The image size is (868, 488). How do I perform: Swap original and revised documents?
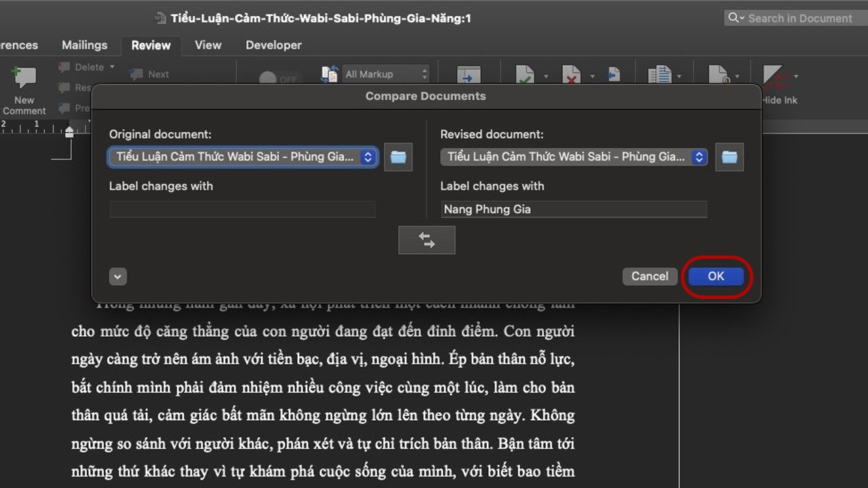click(427, 240)
